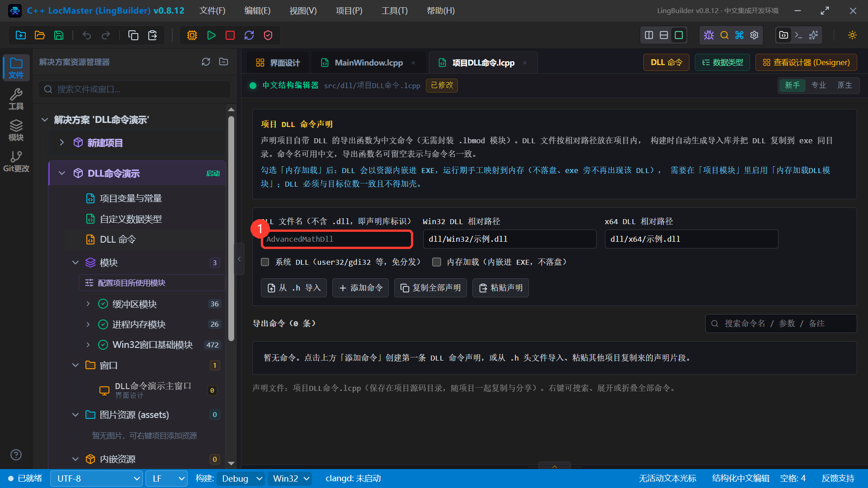This screenshot has height=488, width=868.
Task: Open help question mark icon
Action: 16,455
